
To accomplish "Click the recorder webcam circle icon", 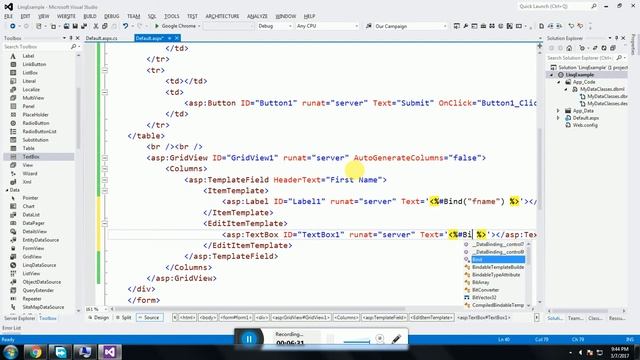I will coord(380,338).
